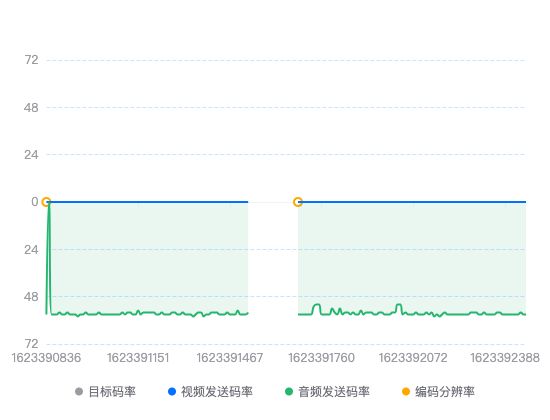550x420 pixels.
Task: Click the gray 目标码率 legend dot
Action: 79,392
